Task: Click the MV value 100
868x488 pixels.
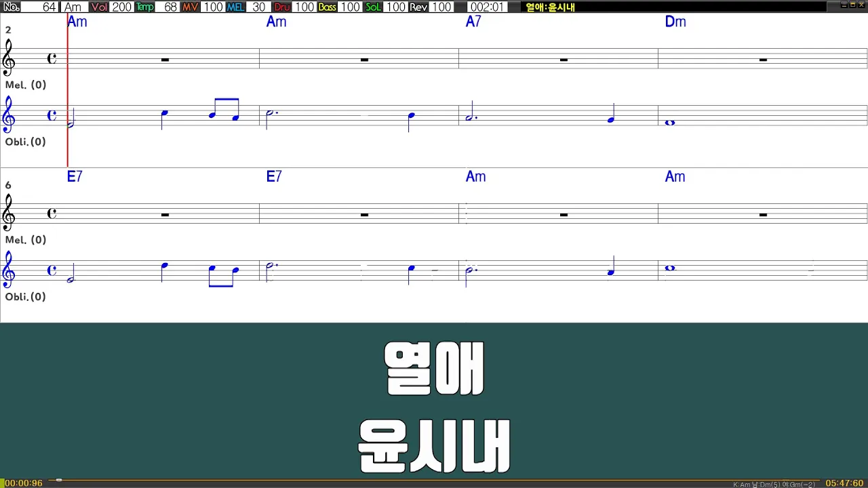Action: coord(213,7)
